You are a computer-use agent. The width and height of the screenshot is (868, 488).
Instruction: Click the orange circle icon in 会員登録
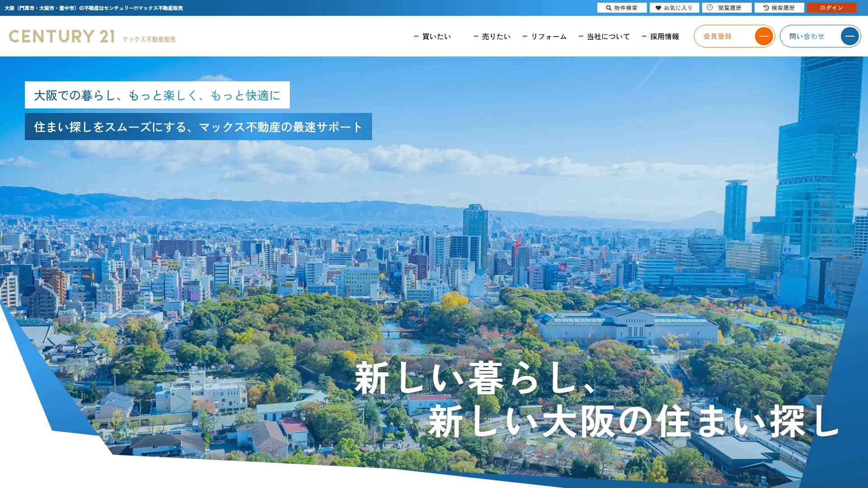point(764,36)
